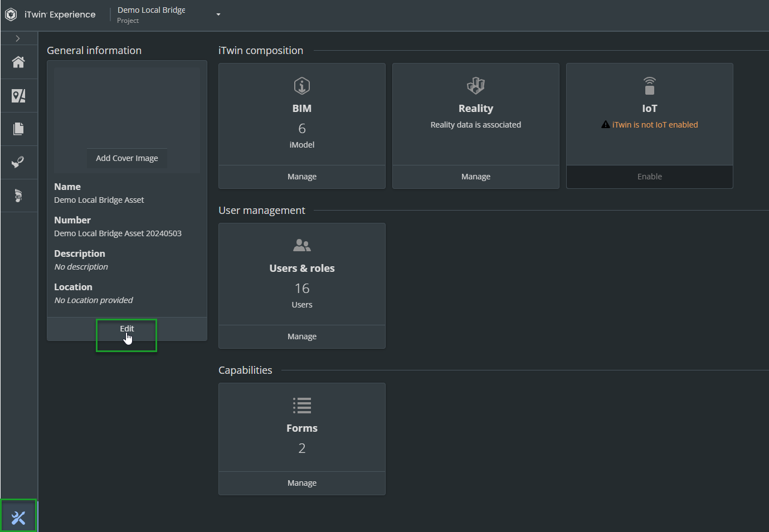
Task: Manage the BIM iModels
Action: point(302,177)
